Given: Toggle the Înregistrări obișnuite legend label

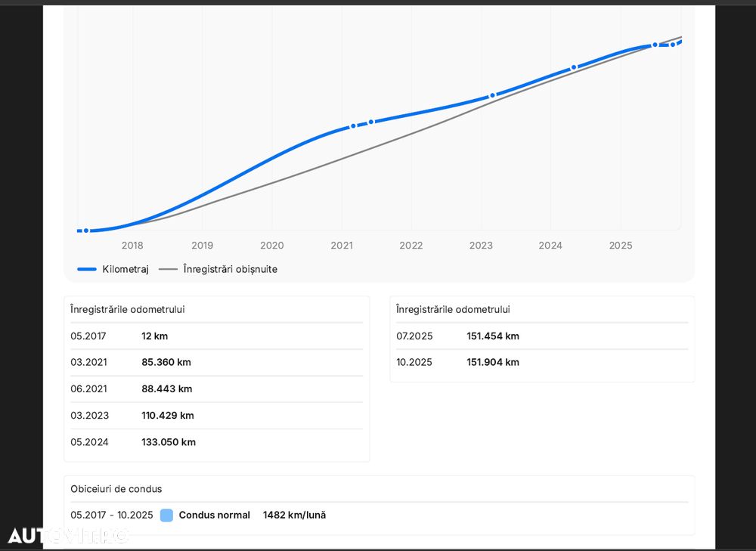Looking at the screenshot, I should coord(230,269).
